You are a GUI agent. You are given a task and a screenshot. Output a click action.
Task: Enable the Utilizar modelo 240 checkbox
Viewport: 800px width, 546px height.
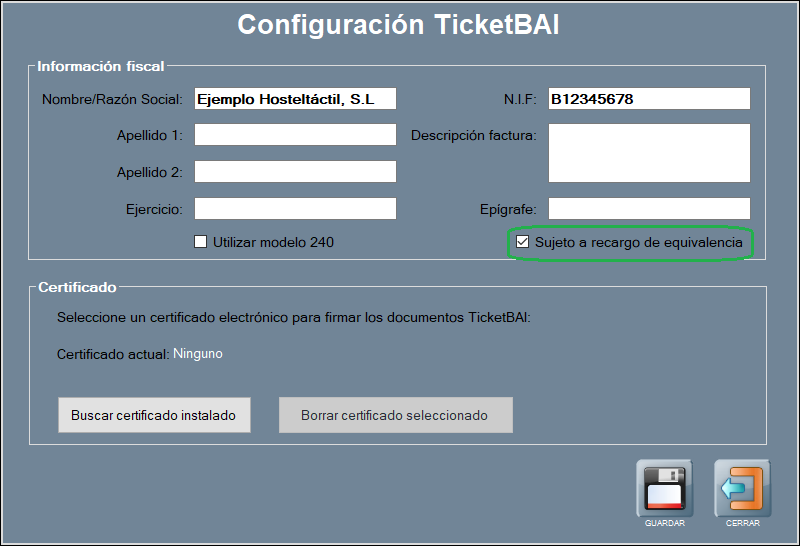click(x=200, y=242)
